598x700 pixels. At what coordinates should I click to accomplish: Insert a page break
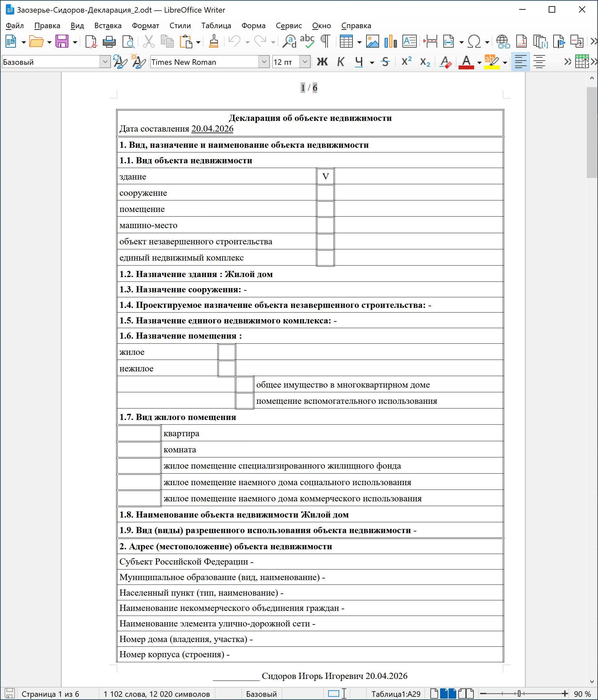tap(430, 41)
